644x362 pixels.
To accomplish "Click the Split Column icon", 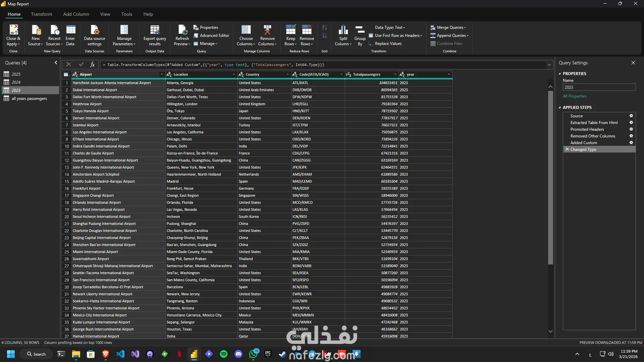I will pyautogui.click(x=343, y=30).
